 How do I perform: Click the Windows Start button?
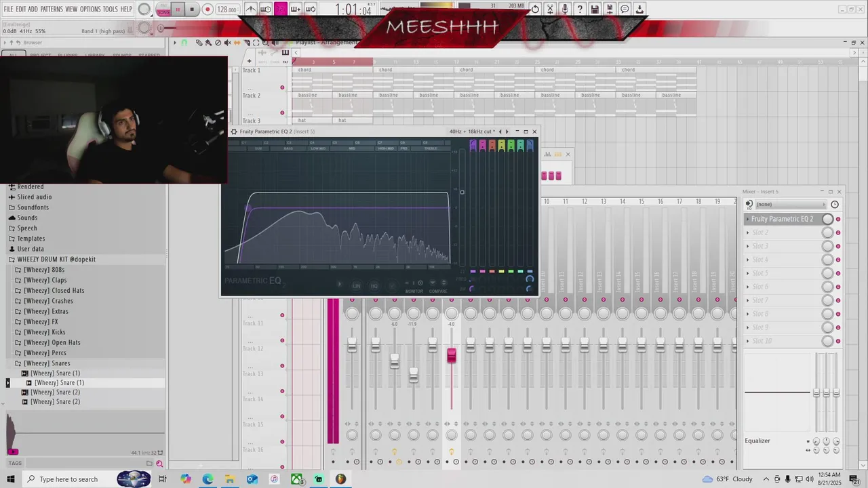coord(12,479)
